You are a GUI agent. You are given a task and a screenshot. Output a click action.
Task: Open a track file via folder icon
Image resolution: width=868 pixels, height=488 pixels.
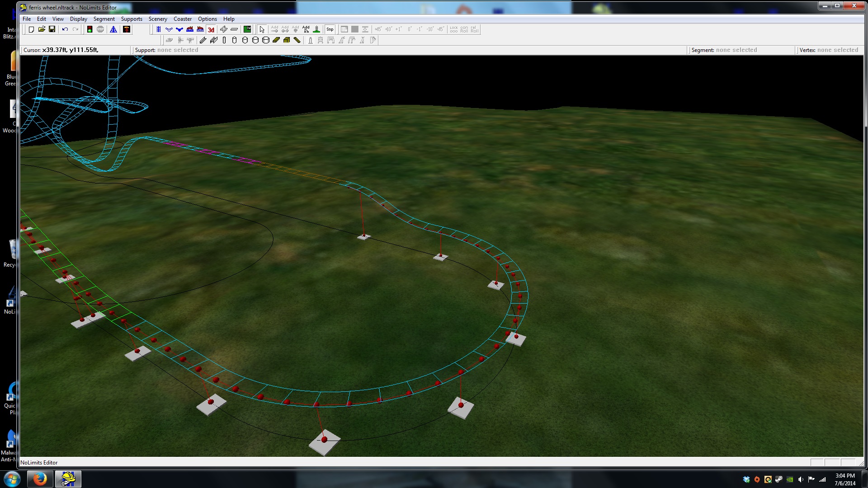[x=42, y=29]
